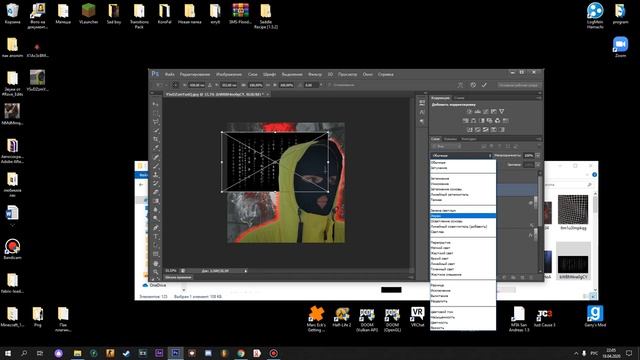Select the Zoom tool in toolbar

(156, 272)
